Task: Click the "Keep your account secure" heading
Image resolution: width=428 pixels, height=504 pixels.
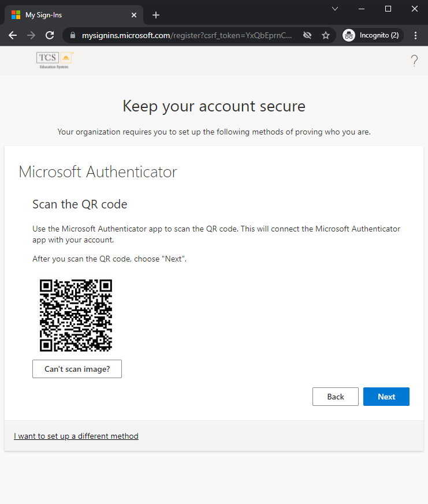Action: 214,106
